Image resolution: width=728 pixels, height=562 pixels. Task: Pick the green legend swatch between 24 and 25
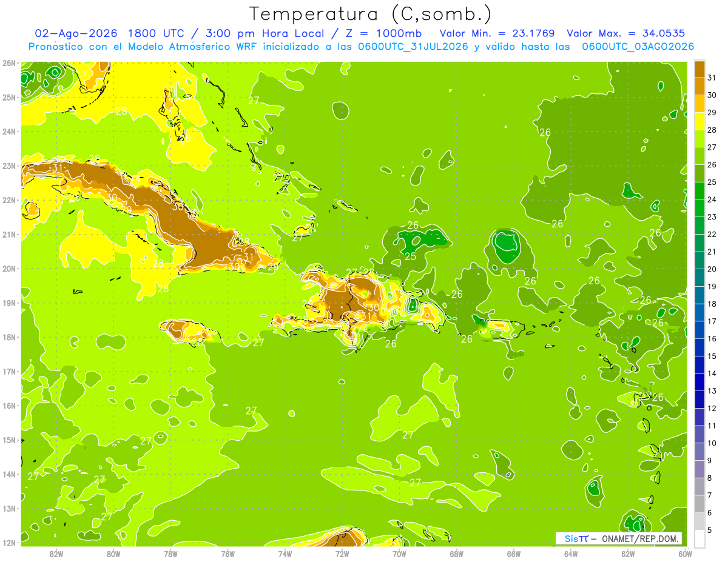click(699, 190)
